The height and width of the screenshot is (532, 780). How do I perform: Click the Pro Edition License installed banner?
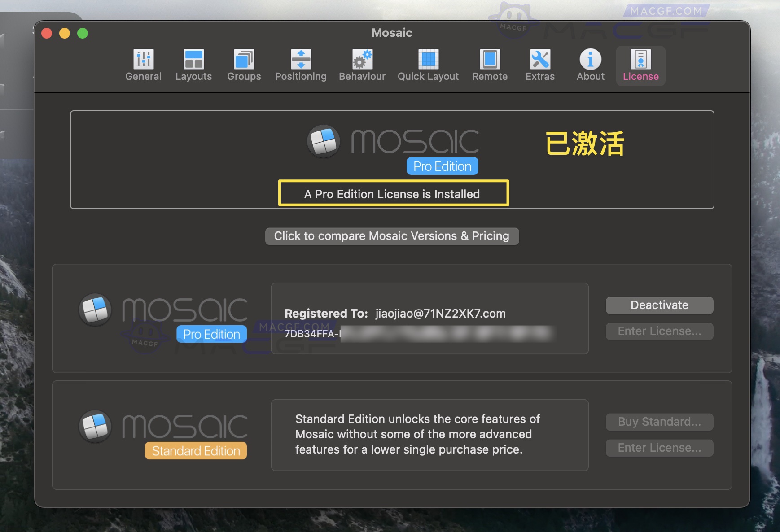(x=392, y=194)
